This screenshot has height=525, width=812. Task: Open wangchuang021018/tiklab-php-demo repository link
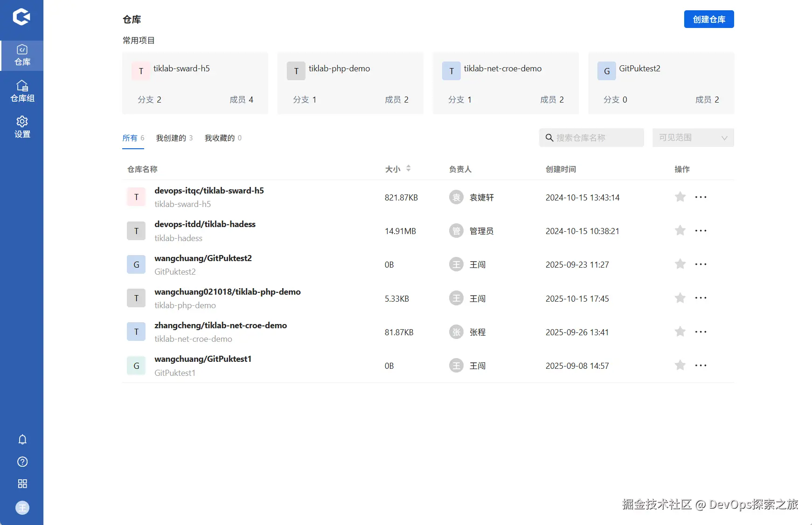tap(228, 292)
